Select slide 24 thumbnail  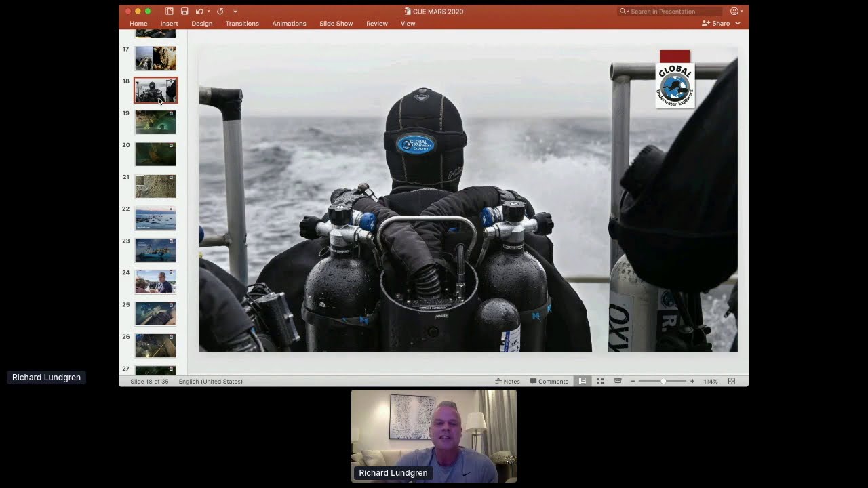[x=155, y=282]
